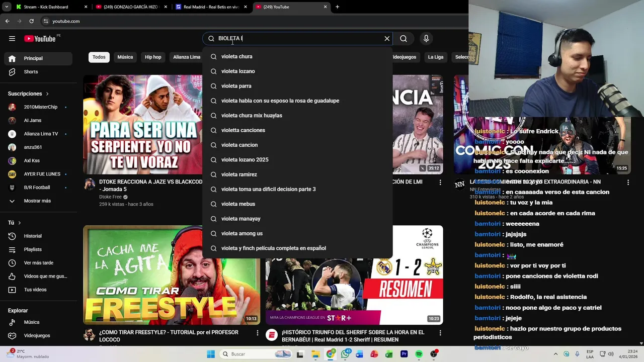Image resolution: width=644 pixels, height=362 pixels.
Task: Open File Explorer from the taskbar
Action: [x=315, y=354]
